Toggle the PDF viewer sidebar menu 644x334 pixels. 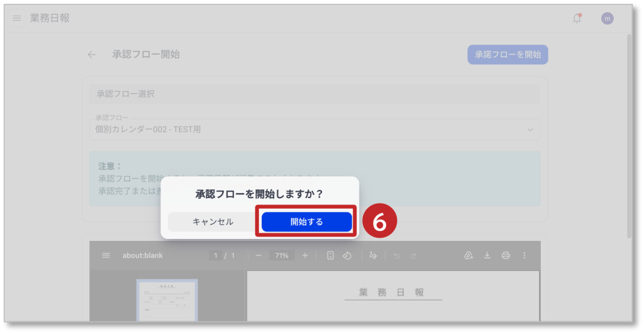106,255
